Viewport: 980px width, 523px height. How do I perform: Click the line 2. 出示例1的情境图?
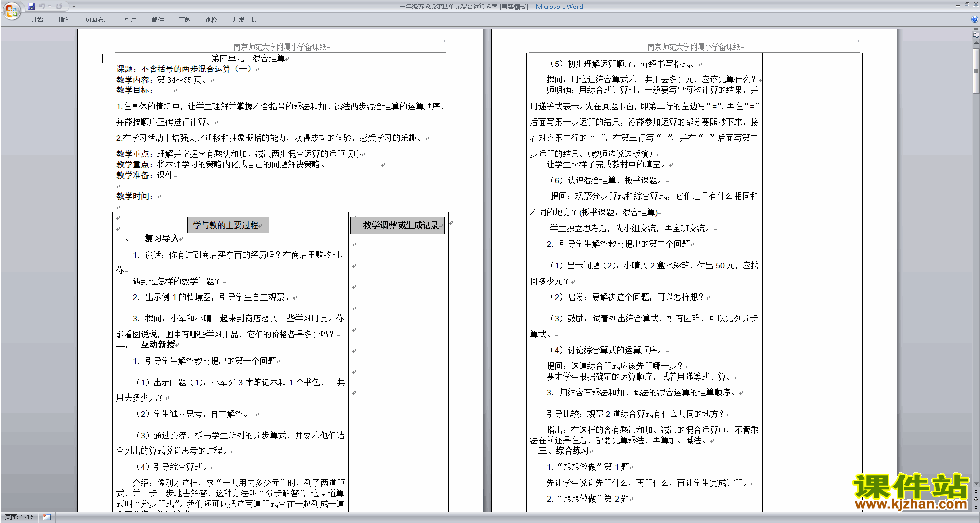212,297
